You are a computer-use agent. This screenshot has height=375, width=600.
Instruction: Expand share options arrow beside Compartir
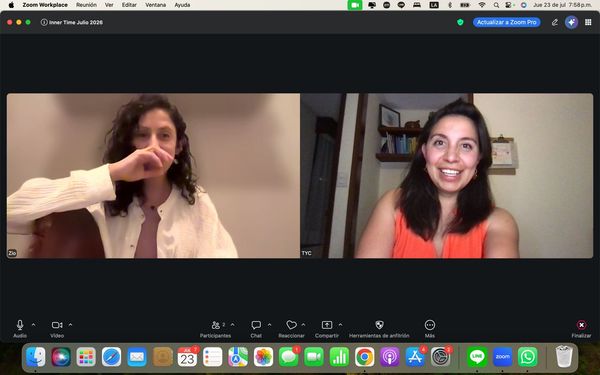coord(341,325)
